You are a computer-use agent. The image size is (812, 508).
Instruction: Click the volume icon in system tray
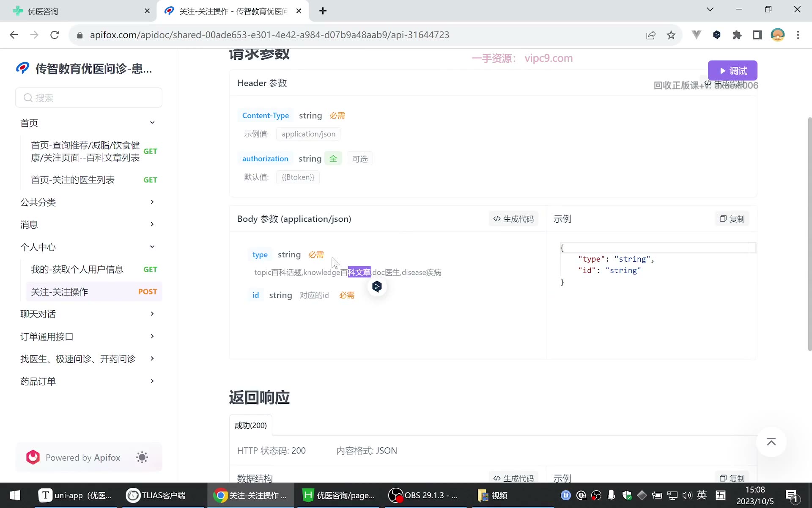[686, 495]
